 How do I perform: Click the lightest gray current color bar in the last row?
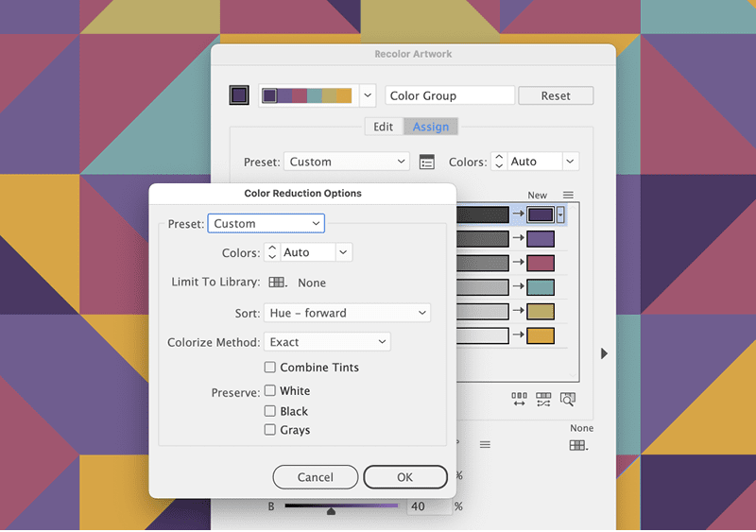tap(483, 335)
